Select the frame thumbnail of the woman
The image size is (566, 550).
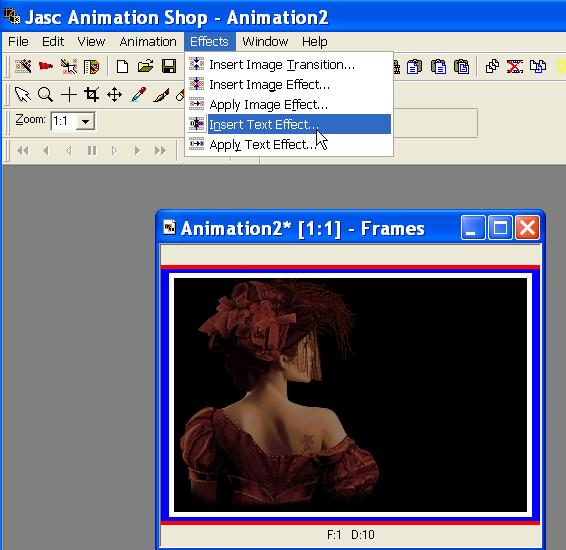tap(350, 395)
